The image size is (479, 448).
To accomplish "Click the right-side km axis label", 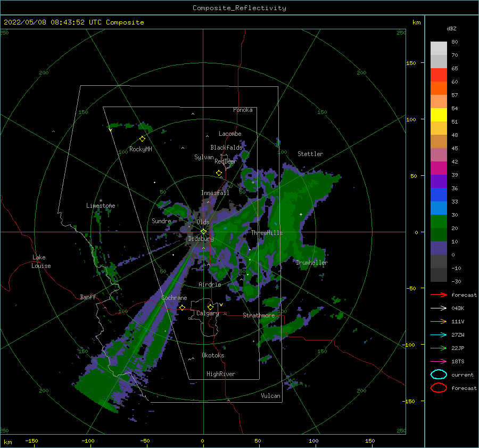I will (x=416, y=22).
